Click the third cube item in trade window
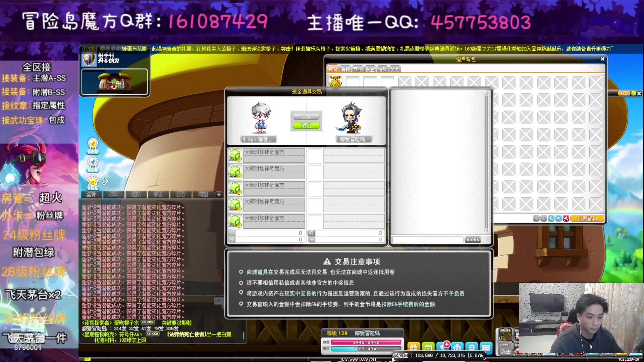Image resolution: width=644 pixels, height=362 pixels. coord(235,188)
